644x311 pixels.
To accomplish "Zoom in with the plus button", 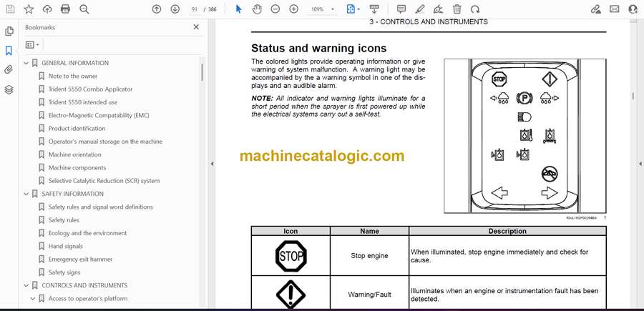I will (x=293, y=9).
